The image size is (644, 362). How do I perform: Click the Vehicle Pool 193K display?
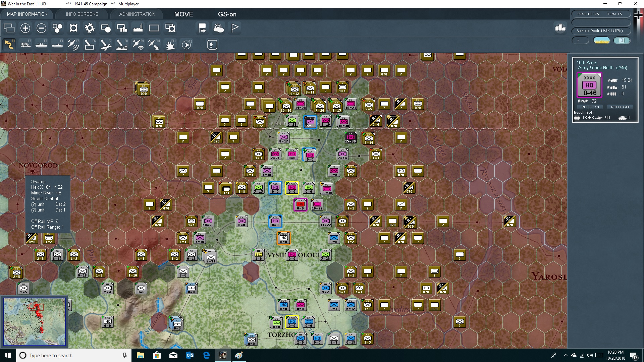[601, 31]
